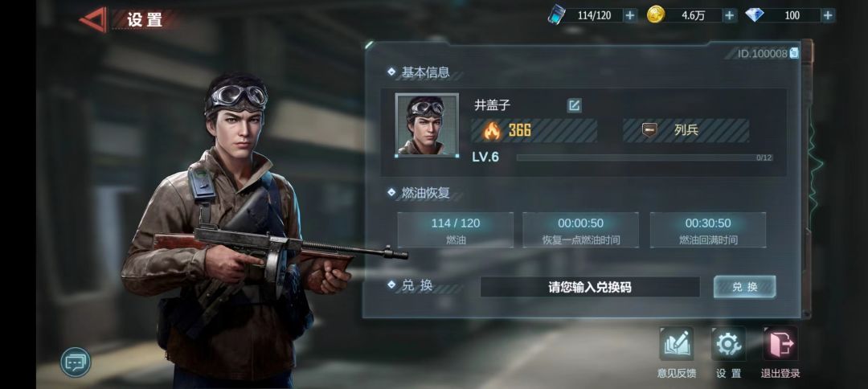The height and width of the screenshot is (389, 868).
Task: Edit the player name 井盖子
Action: pyautogui.click(x=574, y=105)
